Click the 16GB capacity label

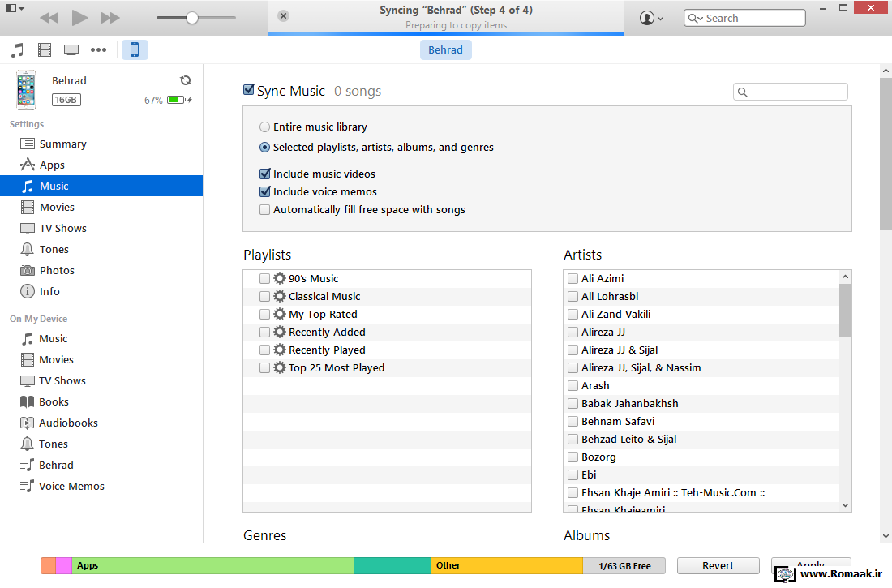coord(66,101)
